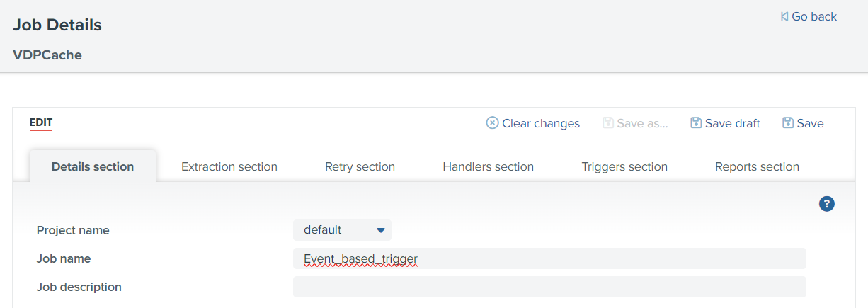Click the Go back link
The height and width of the screenshot is (308, 868).
[x=809, y=16]
